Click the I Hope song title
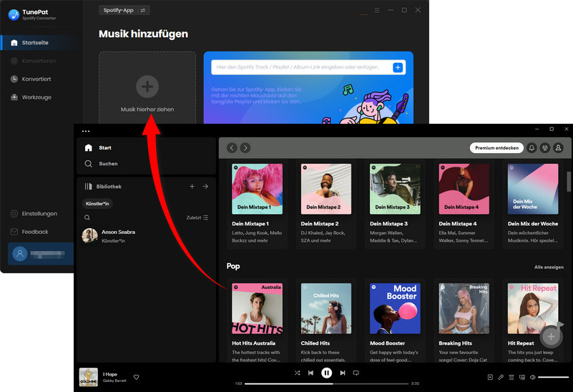Screen dimensions: 573x392 [110, 374]
